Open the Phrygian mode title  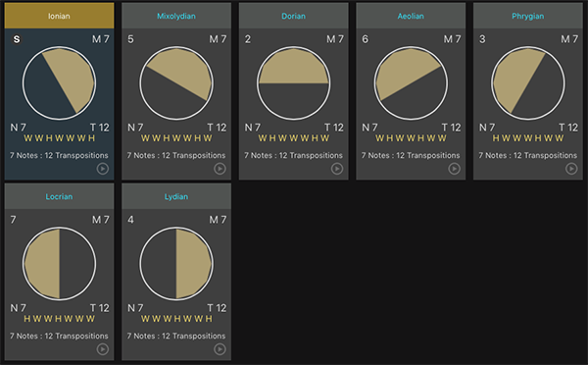coord(528,16)
